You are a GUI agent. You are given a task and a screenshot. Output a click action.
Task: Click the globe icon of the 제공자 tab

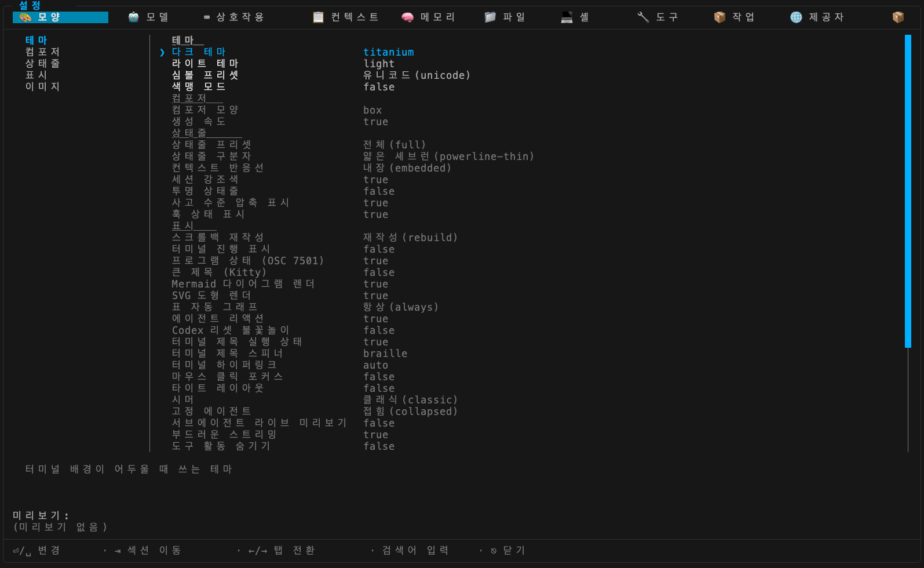coord(797,17)
